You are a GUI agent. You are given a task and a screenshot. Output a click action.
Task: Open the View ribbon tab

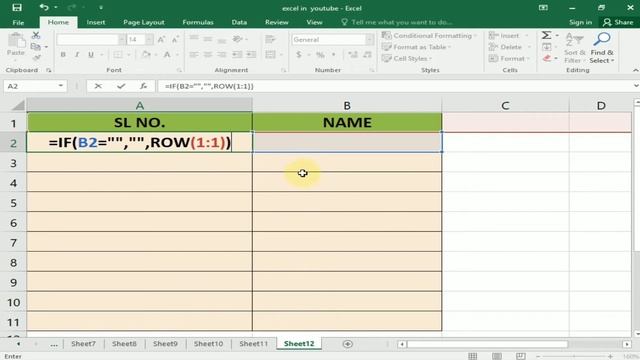tap(314, 22)
